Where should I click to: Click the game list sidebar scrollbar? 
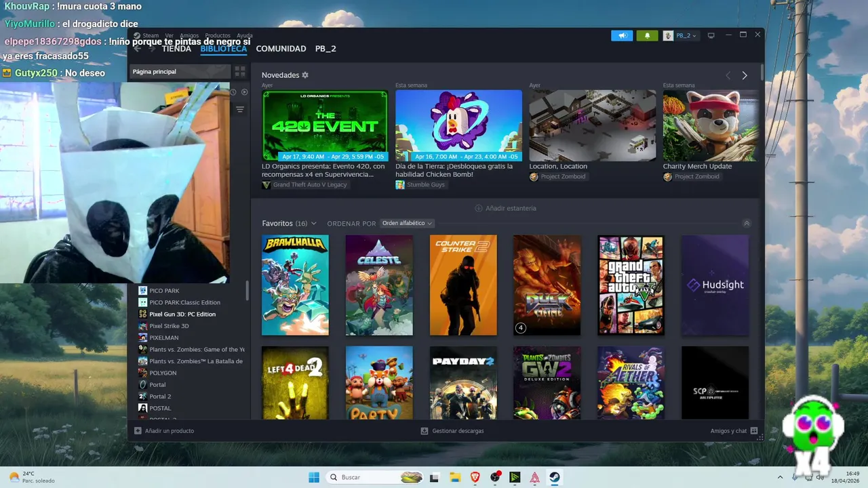click(247, 290)
